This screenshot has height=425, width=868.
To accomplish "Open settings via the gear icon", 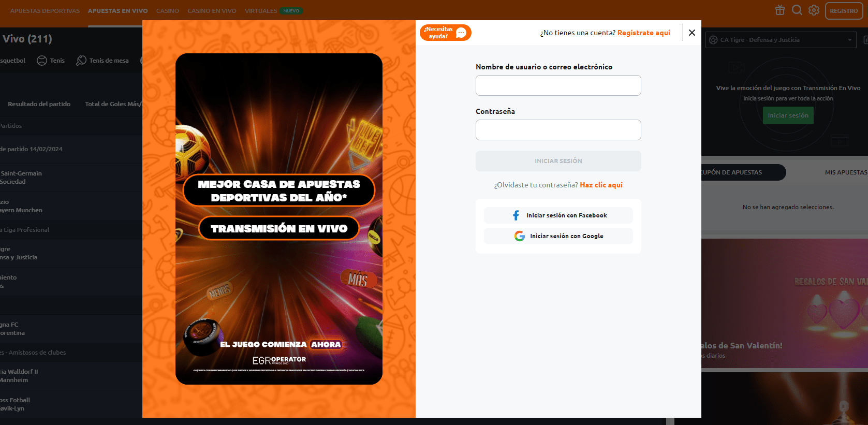I will coord(814,10).
